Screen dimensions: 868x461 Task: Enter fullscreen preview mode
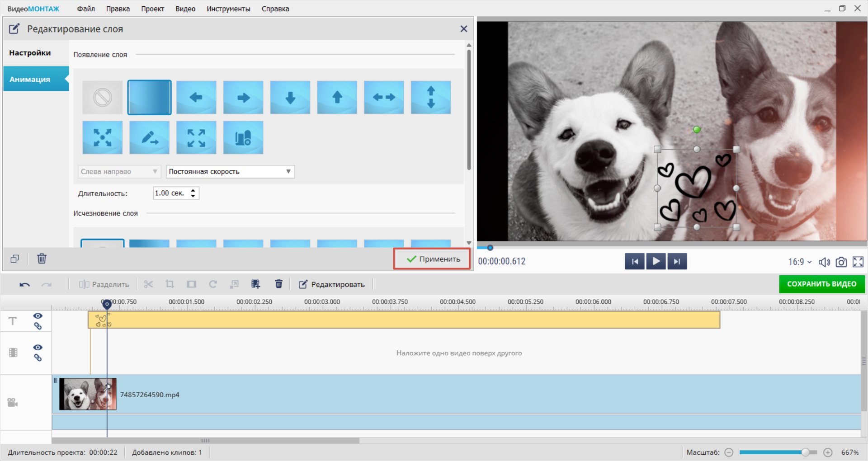point(858,262)
